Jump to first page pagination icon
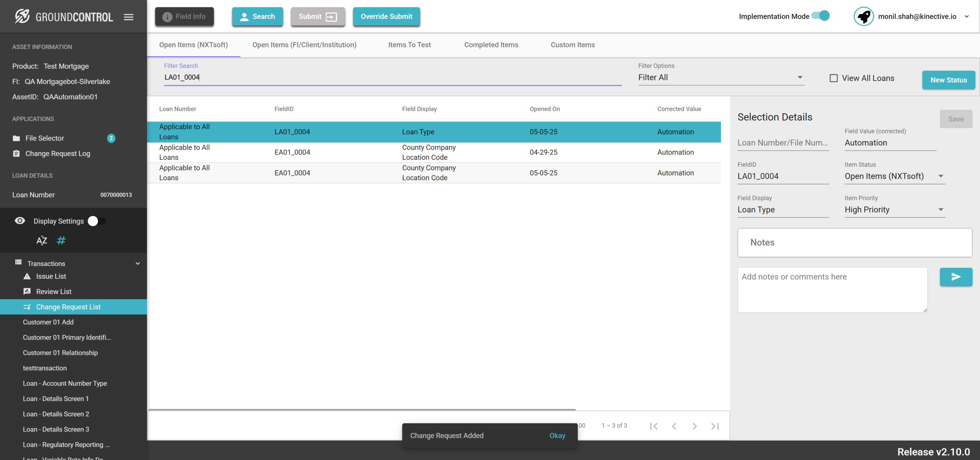 click(654, 426)
